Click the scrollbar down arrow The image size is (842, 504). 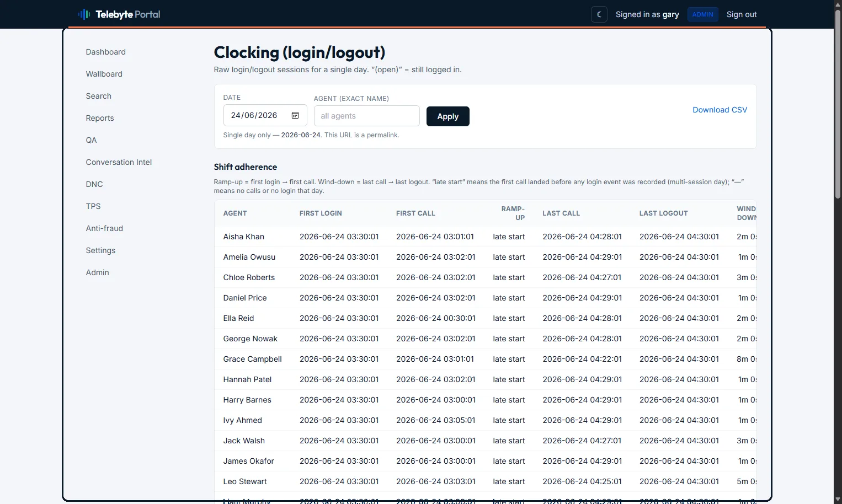(x=838, y=499)
